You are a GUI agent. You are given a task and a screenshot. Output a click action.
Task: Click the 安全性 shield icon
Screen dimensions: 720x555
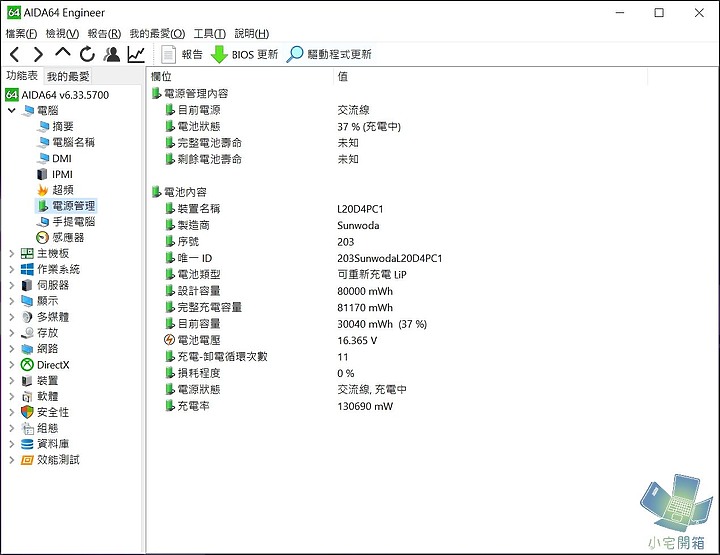point(28,412)
